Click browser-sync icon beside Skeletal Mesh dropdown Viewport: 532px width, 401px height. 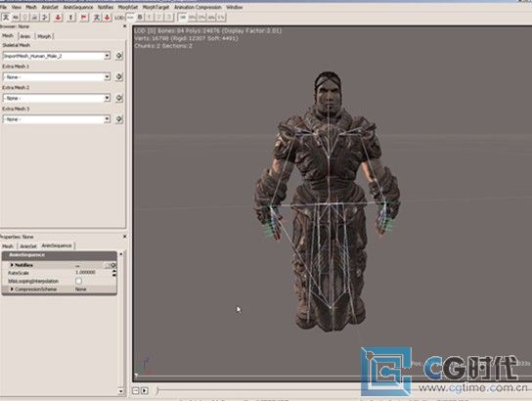tap(119, 56)
